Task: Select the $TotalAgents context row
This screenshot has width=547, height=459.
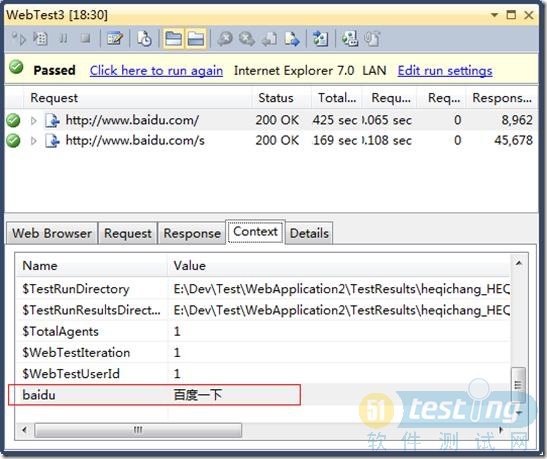Action: point(263,331)
